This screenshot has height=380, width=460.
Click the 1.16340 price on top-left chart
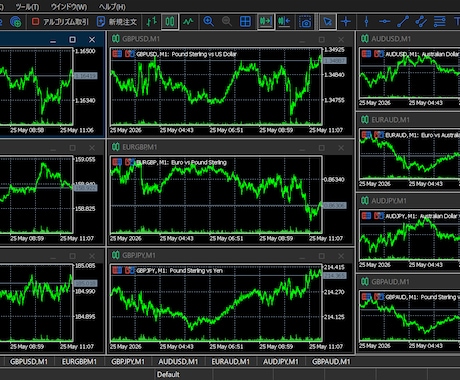[x=85, y=100]
